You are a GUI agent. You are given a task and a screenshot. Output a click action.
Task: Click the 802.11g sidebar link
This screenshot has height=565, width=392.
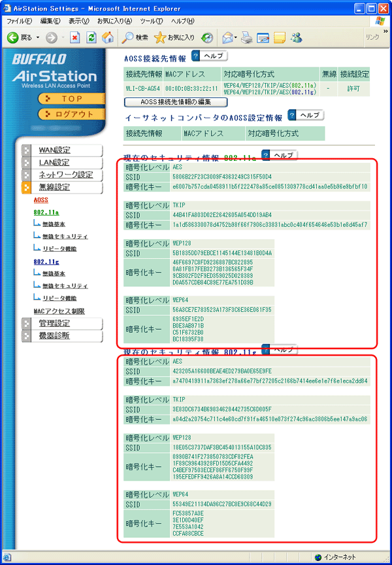click(46, 262)
